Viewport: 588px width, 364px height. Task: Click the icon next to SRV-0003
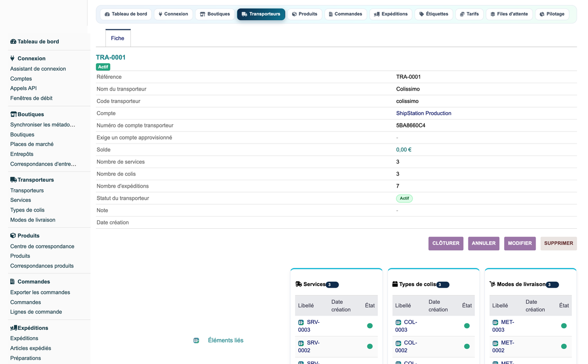301,322
